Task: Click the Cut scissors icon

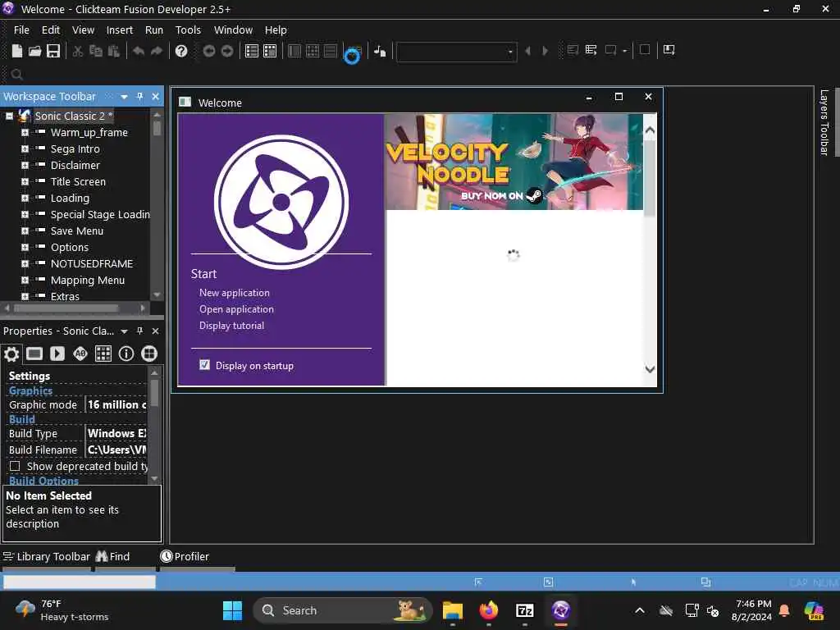Action: coord(78,51)
